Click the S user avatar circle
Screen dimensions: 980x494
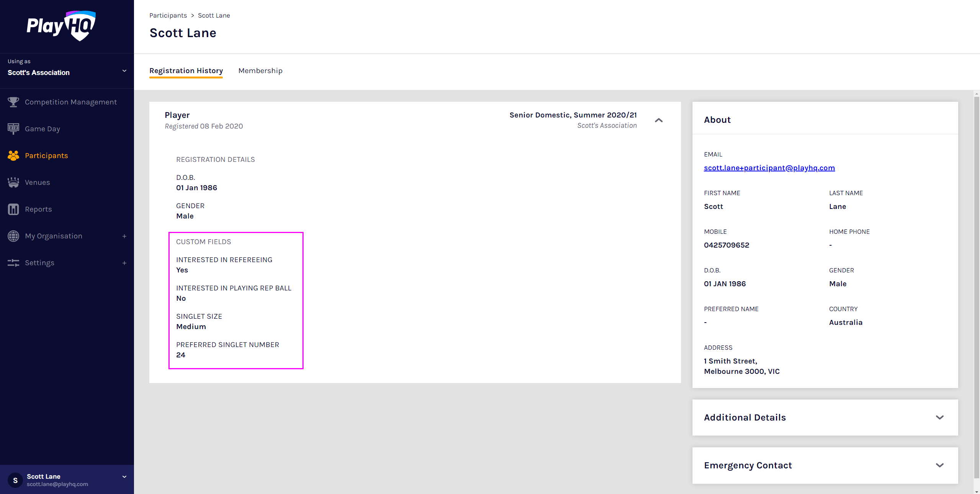click(x=15, y=480)
